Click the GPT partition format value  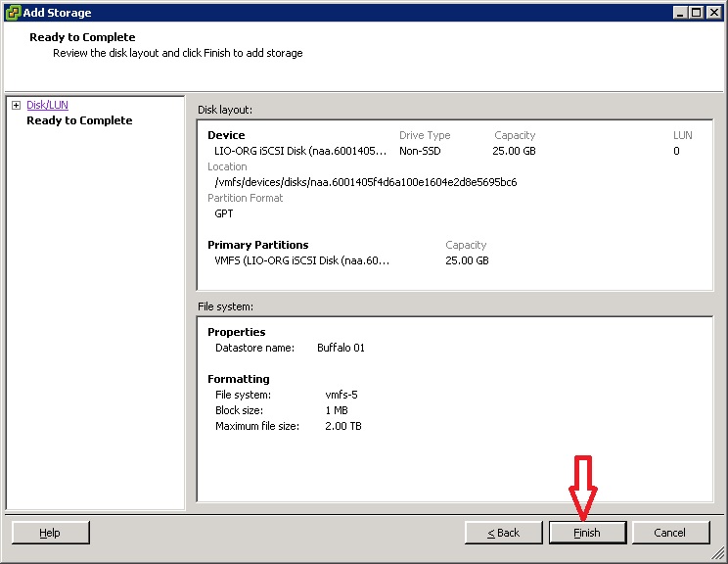click(224, 213)
